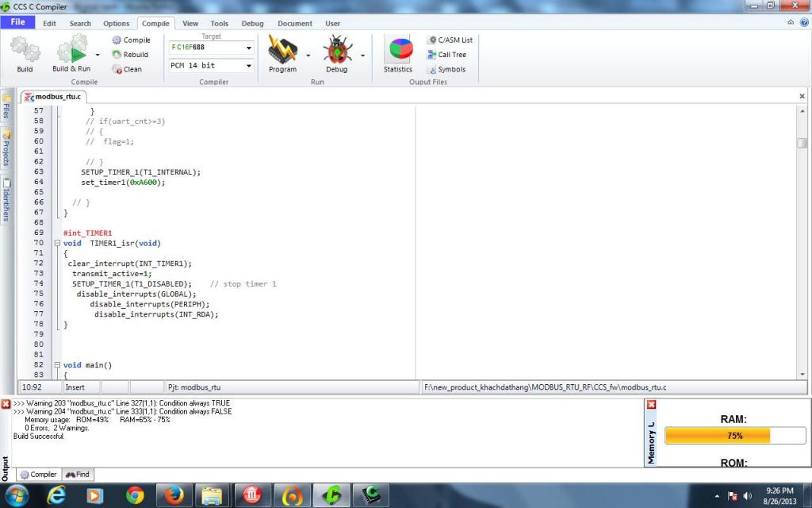Open Firefox from the taskbar

point(174,495)
